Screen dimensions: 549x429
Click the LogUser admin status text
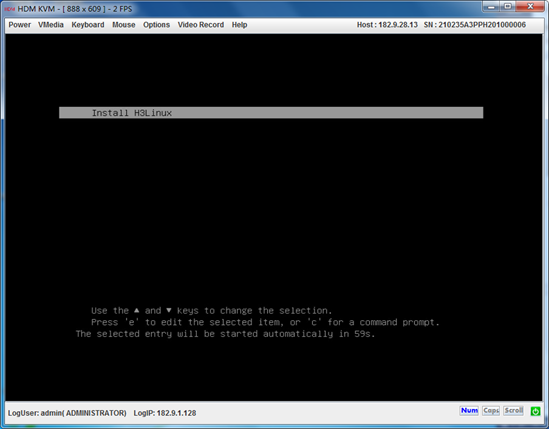click(x=67, y=413)
